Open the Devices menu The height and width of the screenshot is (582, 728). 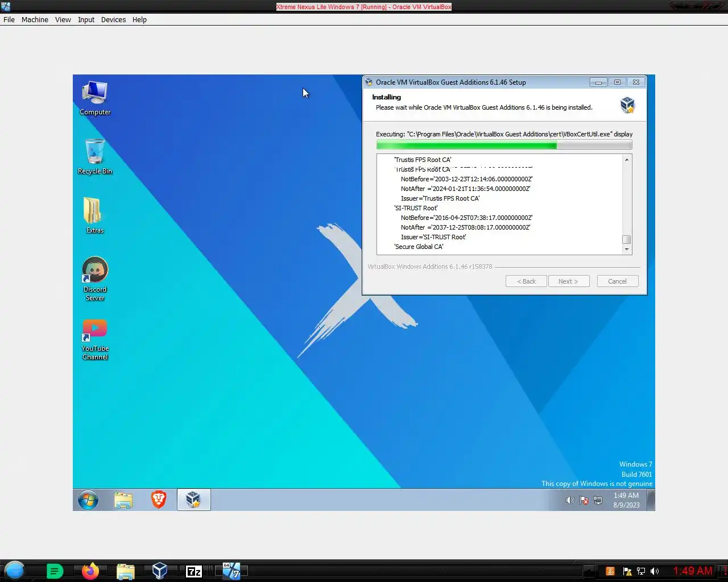pyautogui.click(x=113, y=19)
